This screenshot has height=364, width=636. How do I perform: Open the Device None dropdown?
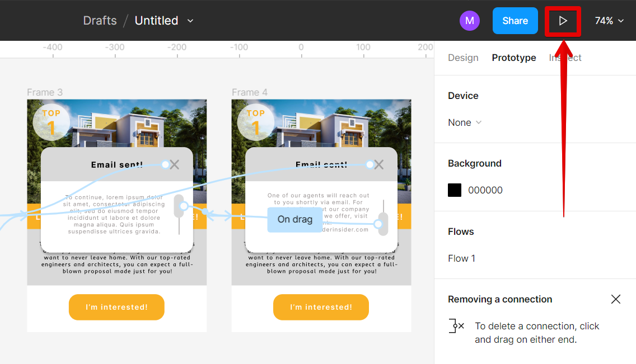click(465, 122)
